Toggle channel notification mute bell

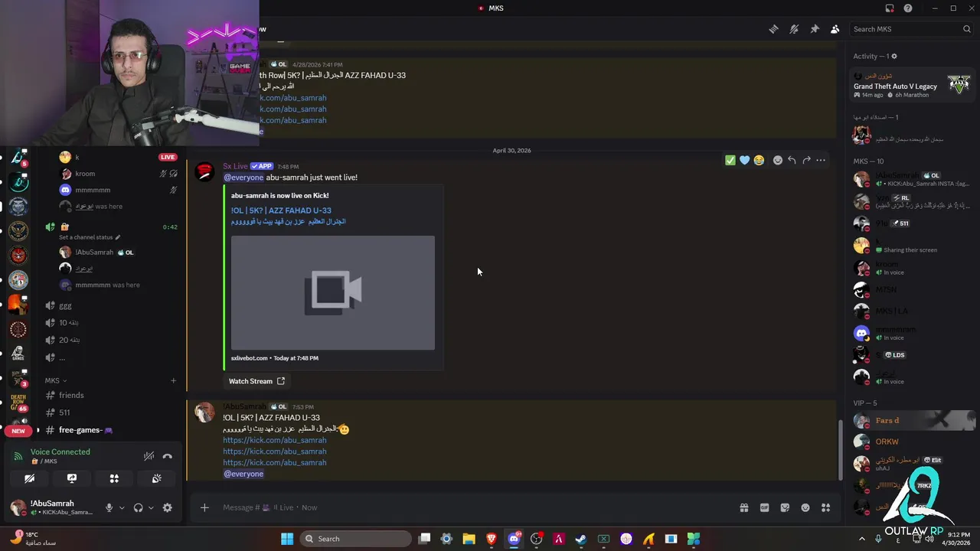point(794,29)
